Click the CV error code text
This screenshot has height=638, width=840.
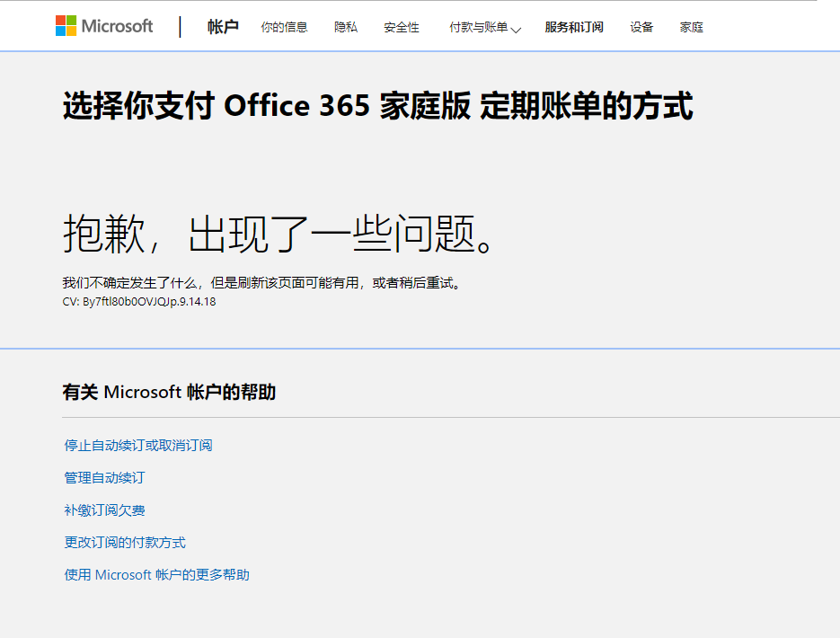[139, 302]
